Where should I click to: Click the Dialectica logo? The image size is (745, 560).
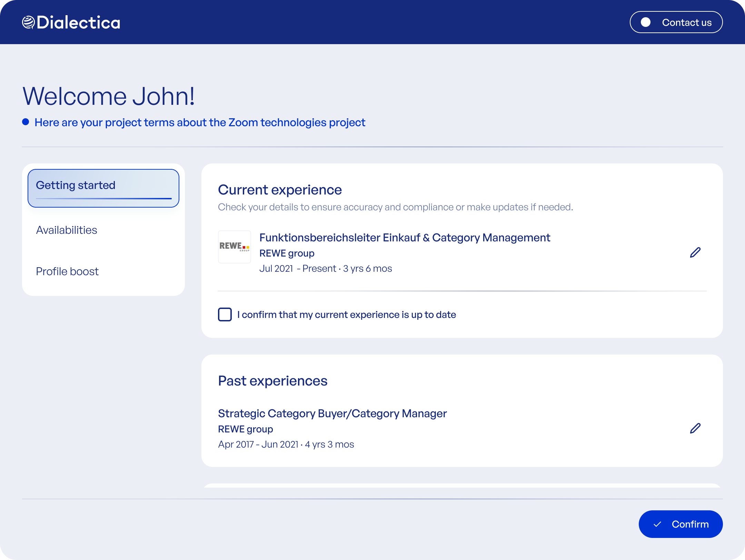71,22
